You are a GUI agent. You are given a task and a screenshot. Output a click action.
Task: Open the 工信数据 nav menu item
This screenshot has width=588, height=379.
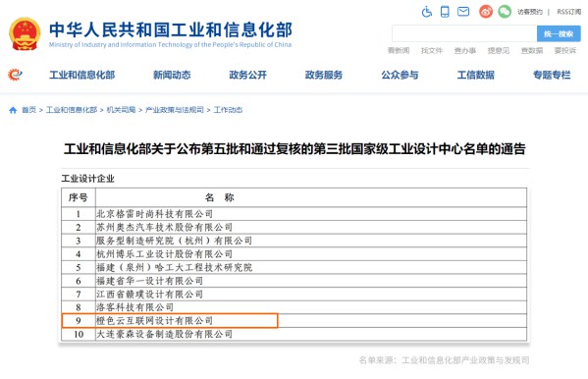coord(475,75)
